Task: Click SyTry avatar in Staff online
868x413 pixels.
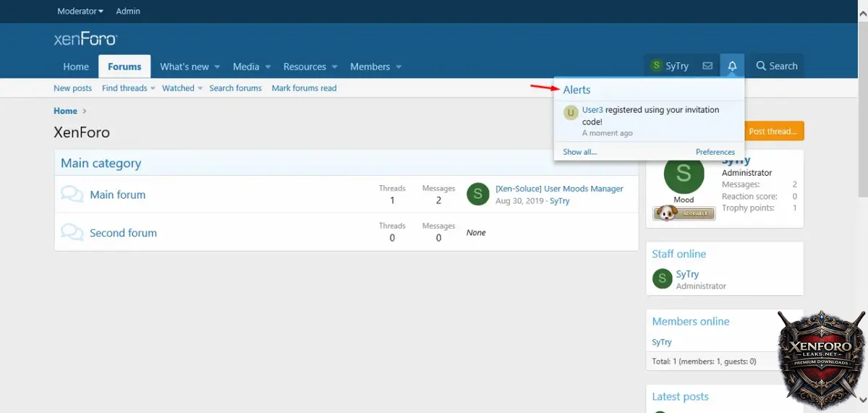Action: click(x=662, y=279)
